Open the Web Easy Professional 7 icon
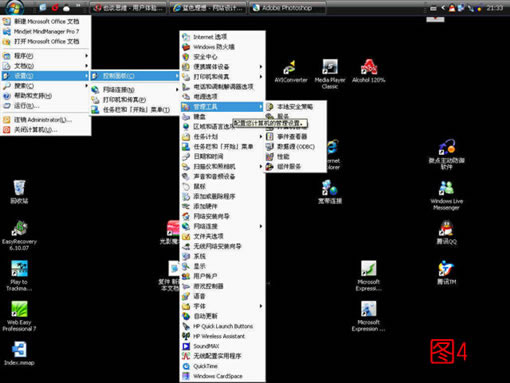The width and height of the screenshot is (510, 383). (19, 316)
